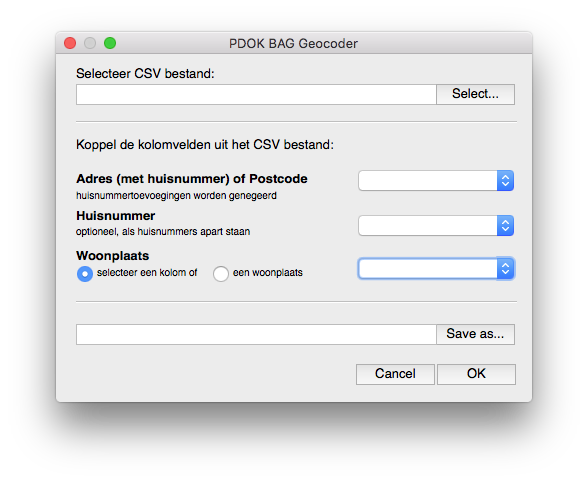Click the 'een woonplaats' radio label text
588x482 pixels.
267,273
